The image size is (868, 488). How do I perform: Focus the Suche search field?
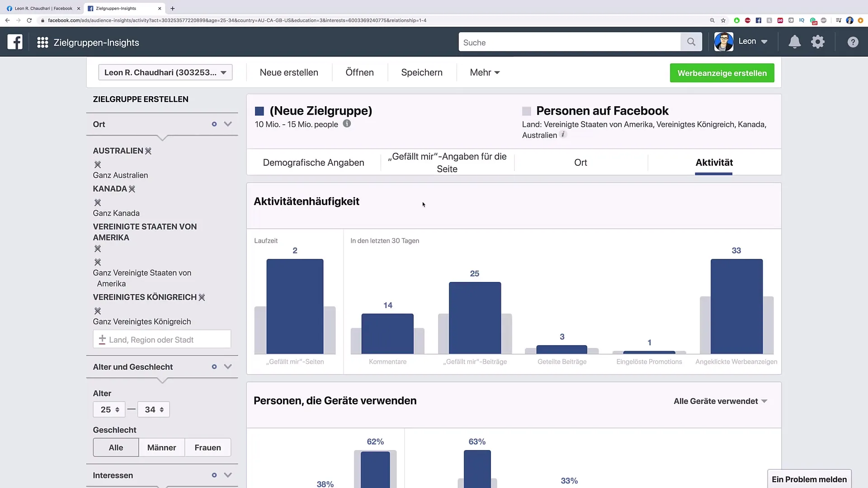(x=570, y=42)
